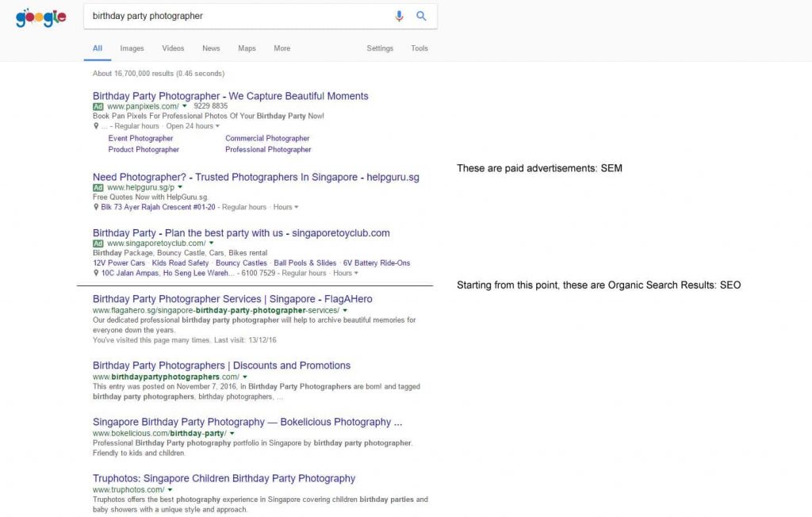The image size is (812, 517).
Task: Click the Ad badge beside www.helpguru.sg/p
Action: coord(98,187)
